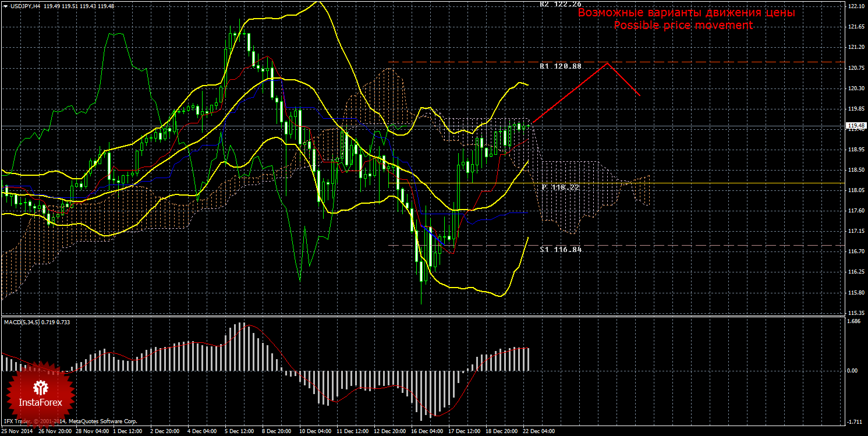Select the peak of the red forecast arrow
Viewport: 868px width, 436px height.
[x=607, y=63]
